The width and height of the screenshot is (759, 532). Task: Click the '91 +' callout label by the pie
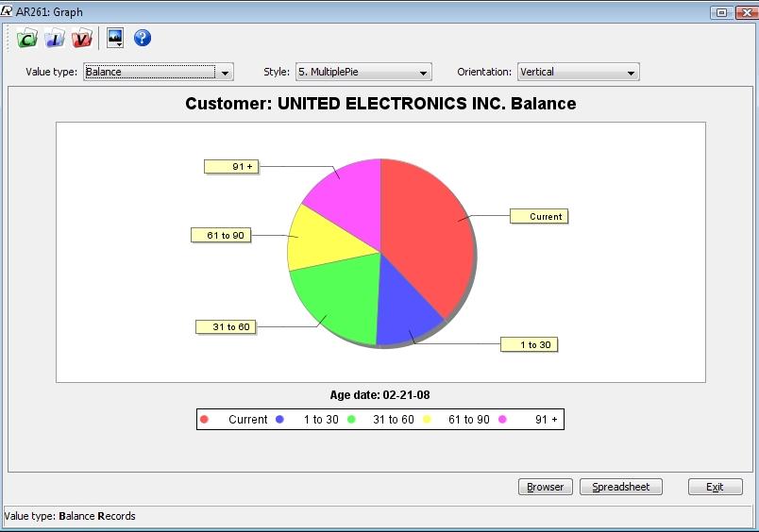(x=231, y=167)
